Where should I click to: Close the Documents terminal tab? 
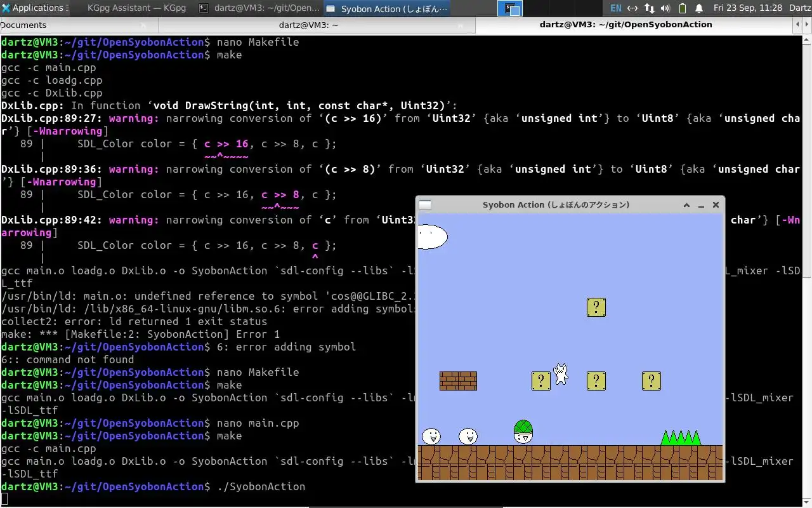(143, 25)
